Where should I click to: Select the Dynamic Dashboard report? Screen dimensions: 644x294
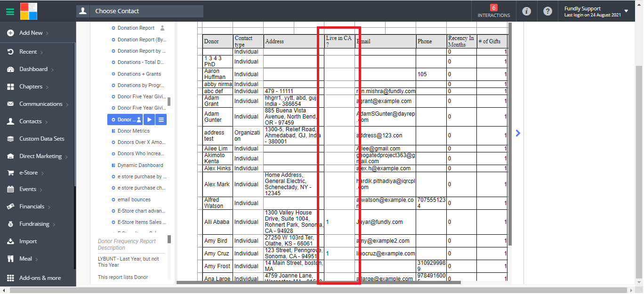pos(140,165)
